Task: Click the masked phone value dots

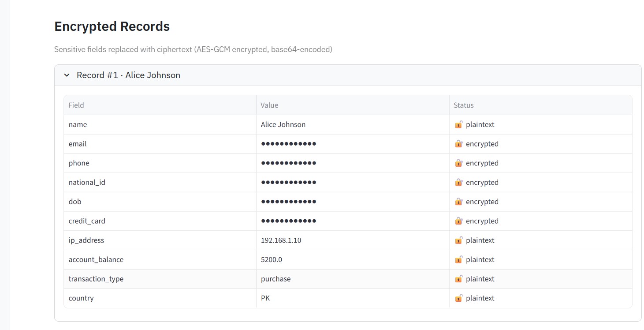Action: coord(289,163)
